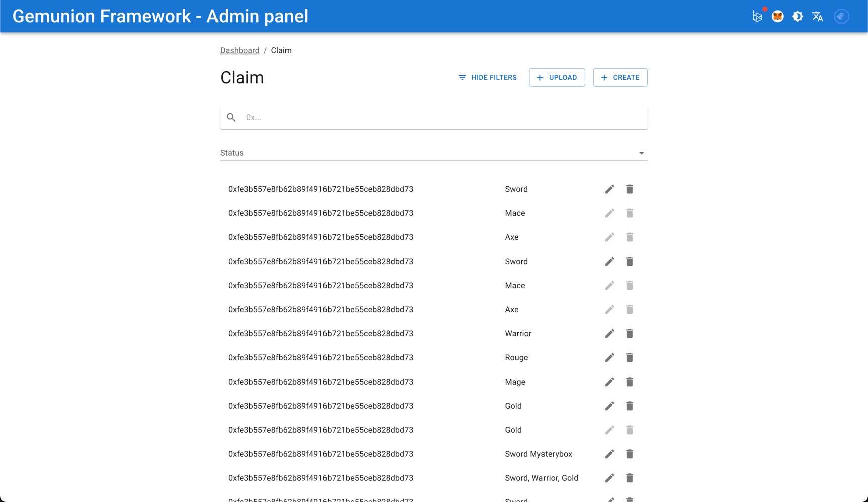Edit the Mage claim

point(609,382)
